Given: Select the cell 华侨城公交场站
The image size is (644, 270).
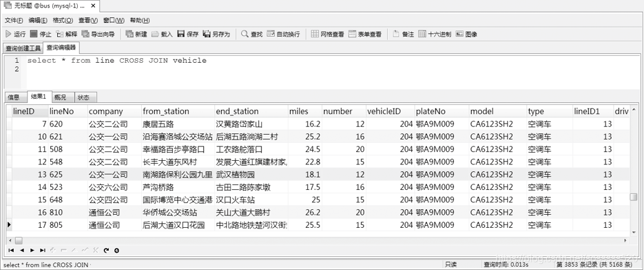Looking at the screenshot, I should click(x=178, y=212).
